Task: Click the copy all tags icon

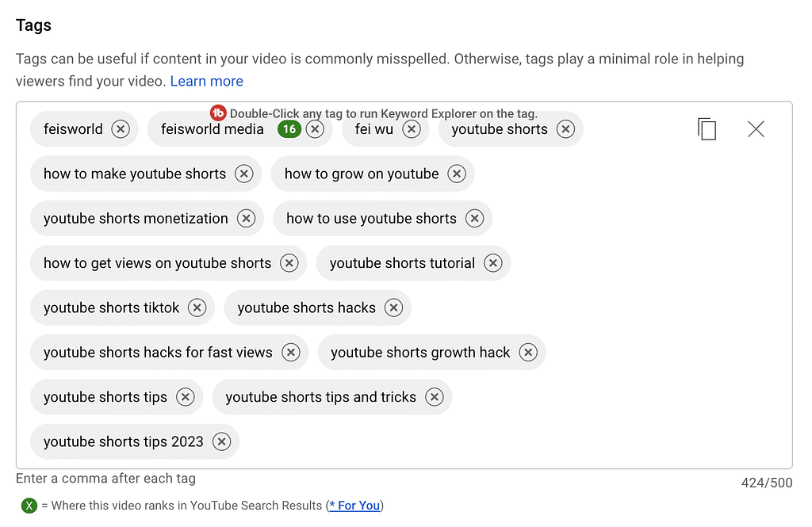Action: (x=706, y=128)
